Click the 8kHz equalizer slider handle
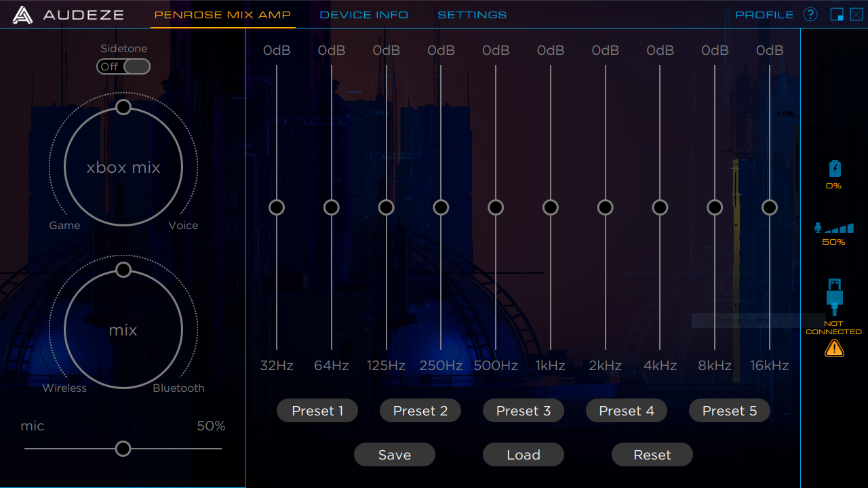The height and width of the screenshot is (488, 868). tap(715, 207)
